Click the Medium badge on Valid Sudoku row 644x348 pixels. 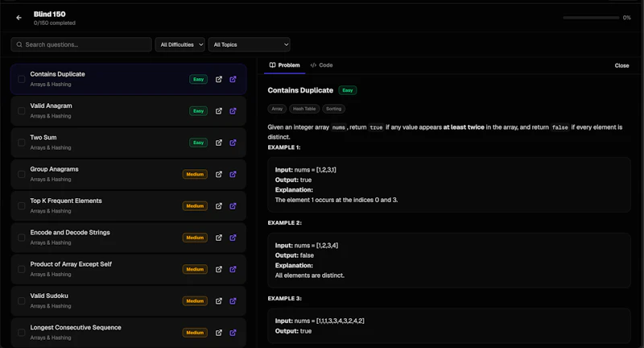(x=195, y=300)
